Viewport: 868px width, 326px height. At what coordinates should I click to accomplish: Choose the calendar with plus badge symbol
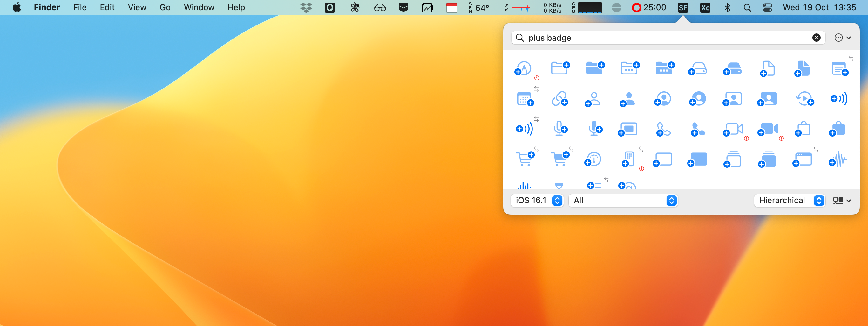tap(525, 99)
